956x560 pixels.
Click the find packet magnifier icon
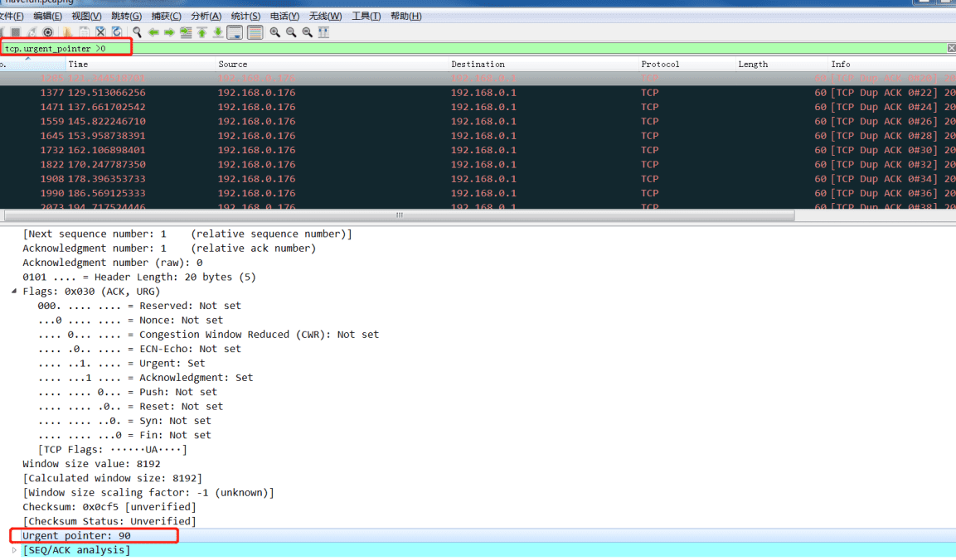point(137,32)
